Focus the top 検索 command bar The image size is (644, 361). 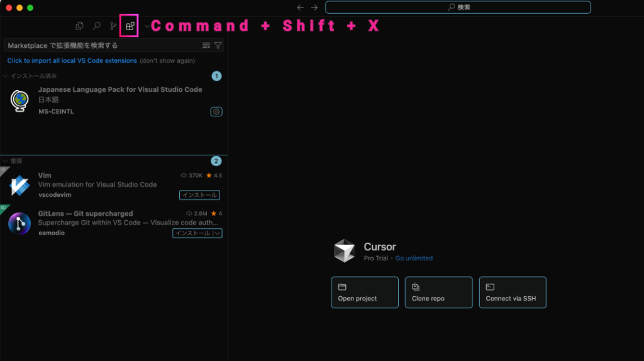(x=458, y=7)
